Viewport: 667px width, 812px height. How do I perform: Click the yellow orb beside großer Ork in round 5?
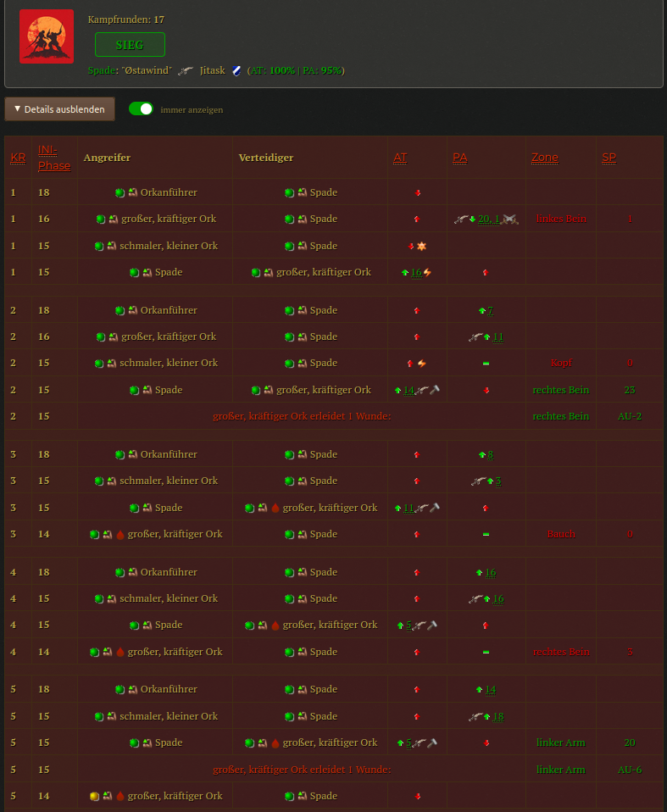click(x=94, y=796)
